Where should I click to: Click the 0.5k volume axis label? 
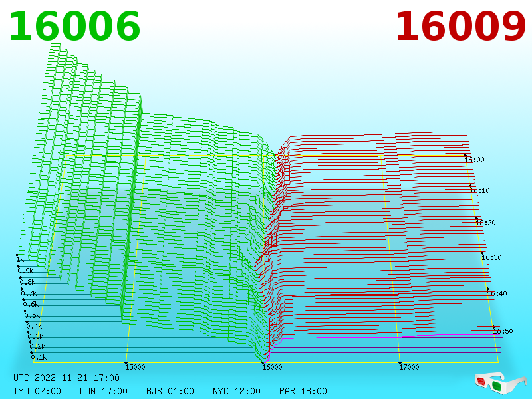click(32, 315)
